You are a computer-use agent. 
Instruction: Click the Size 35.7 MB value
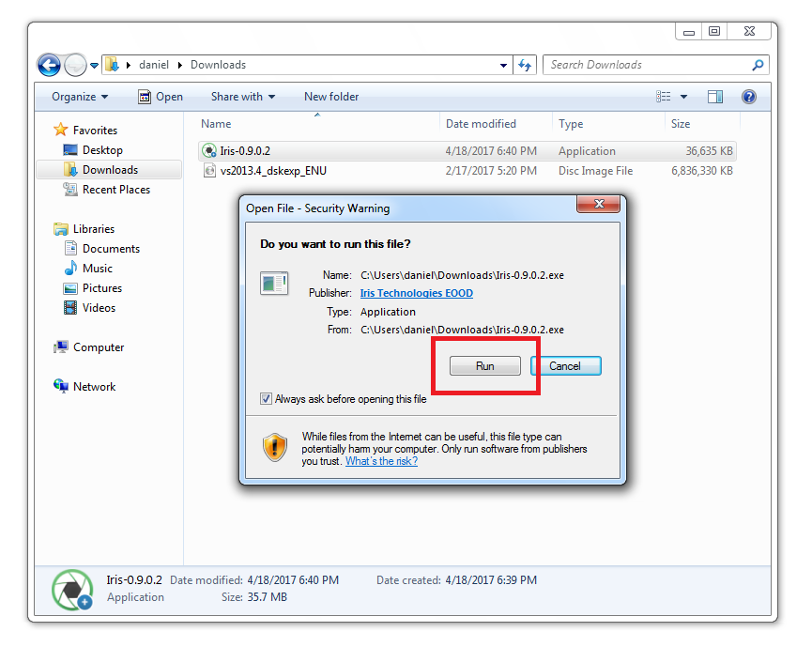pyautogui.click(x=268, y=597)
